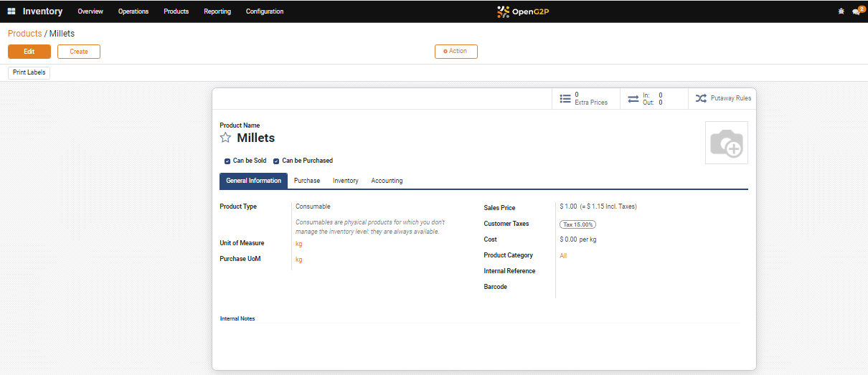Open Putaway Rules shuffle icon
The height and width of the screenshot is (375, 868).
701,98
